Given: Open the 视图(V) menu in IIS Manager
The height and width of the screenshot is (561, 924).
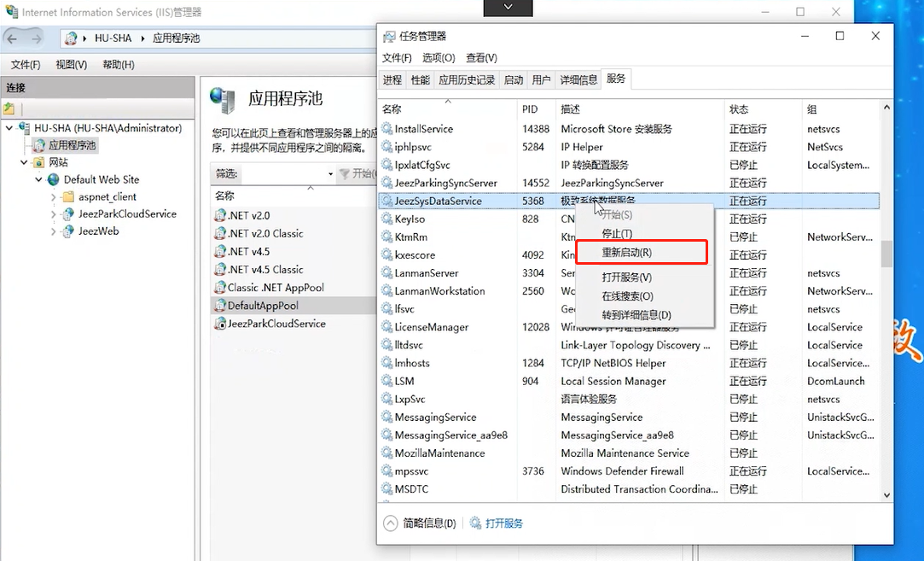Looking at the screenshot, I should [x=72, y=64].
